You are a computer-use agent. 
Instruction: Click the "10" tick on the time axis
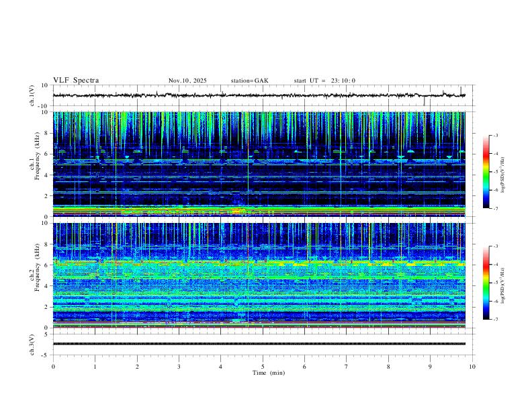[x=472, y=367]
